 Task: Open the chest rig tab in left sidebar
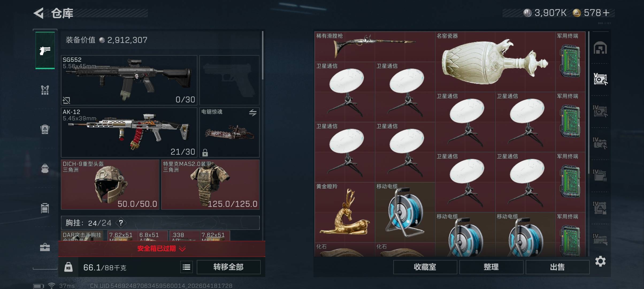(45, 90)
